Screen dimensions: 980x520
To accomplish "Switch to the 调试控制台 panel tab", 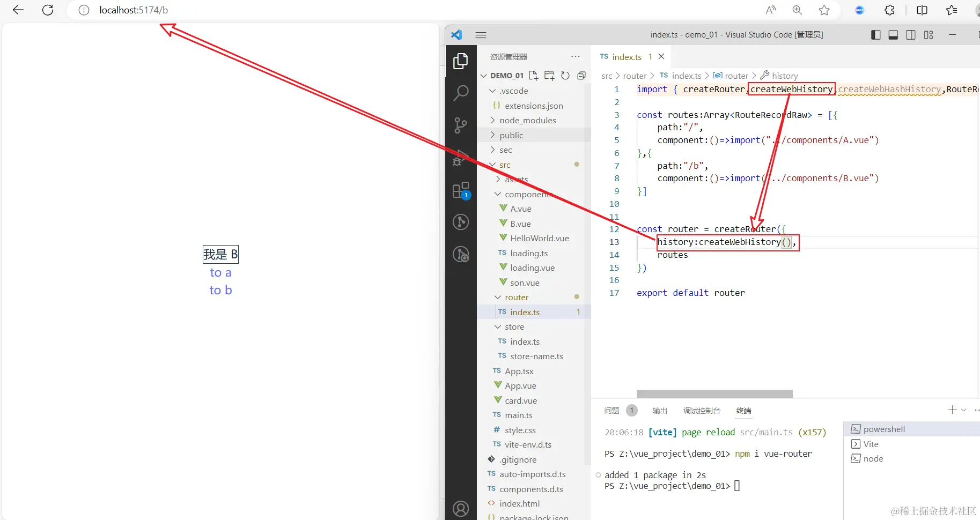I will pyautogui.click(x=702, y=411).
